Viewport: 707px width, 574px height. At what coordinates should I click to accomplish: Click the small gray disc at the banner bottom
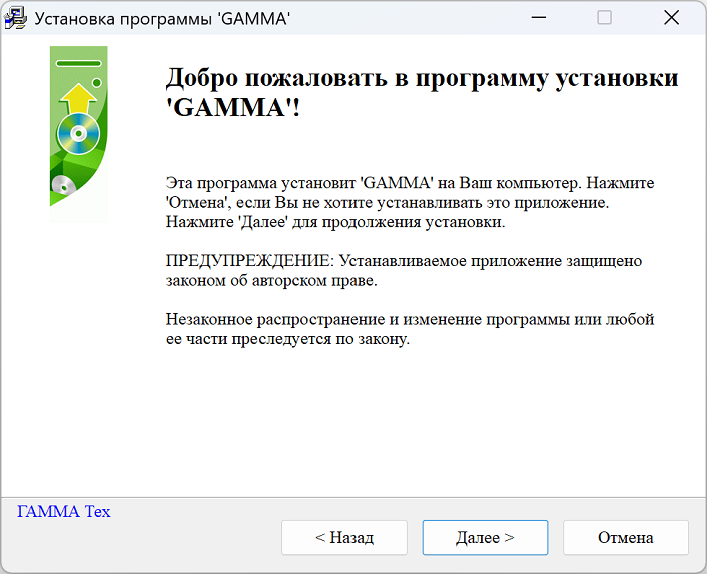point(63,185)
